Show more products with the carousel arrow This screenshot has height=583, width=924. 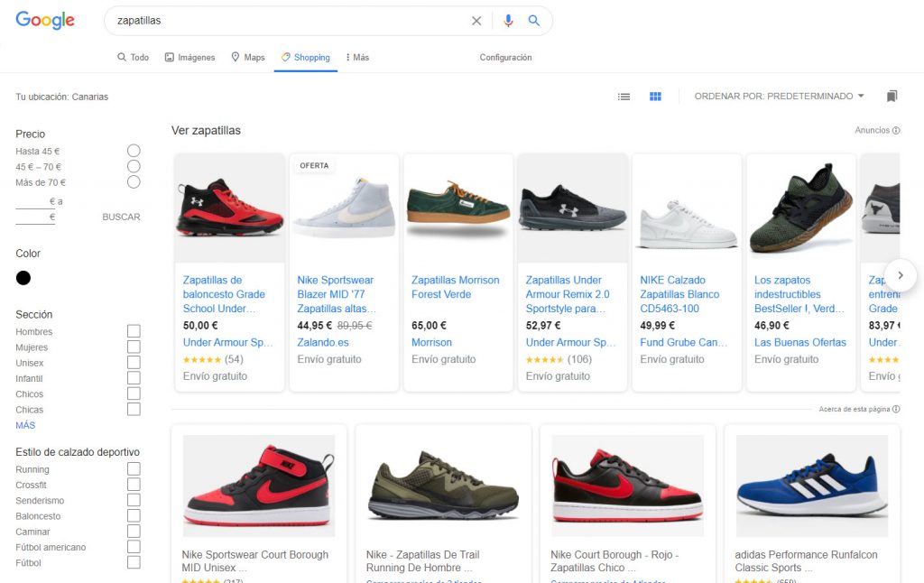[x=900, y=275]
